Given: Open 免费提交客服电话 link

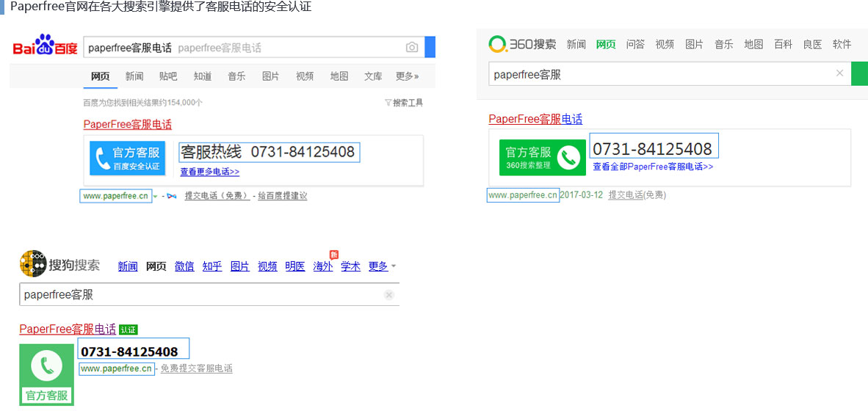Looking at the screenshot, I should tap(197, 368).
